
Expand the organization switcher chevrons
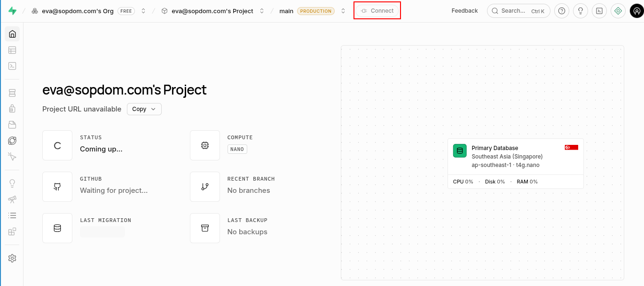(143, 11)
